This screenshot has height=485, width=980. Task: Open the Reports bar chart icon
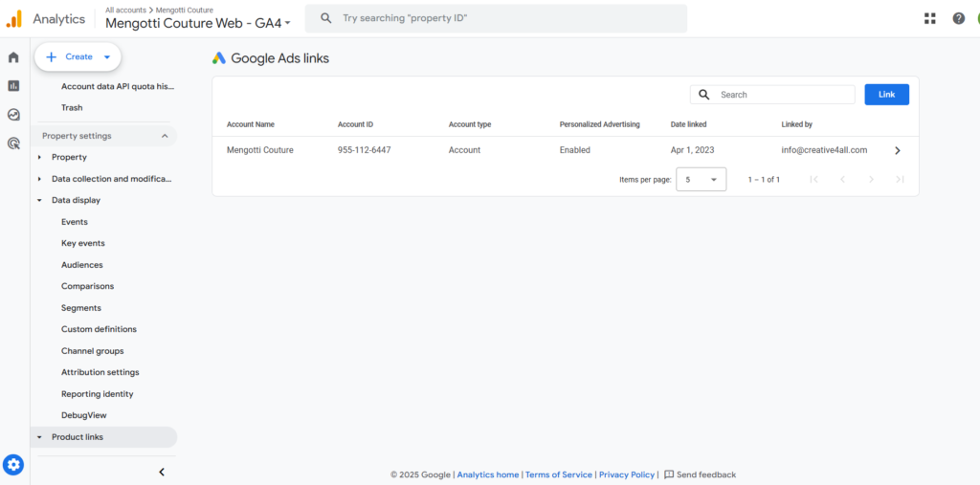pyautogui.click(x=13, y=86)
